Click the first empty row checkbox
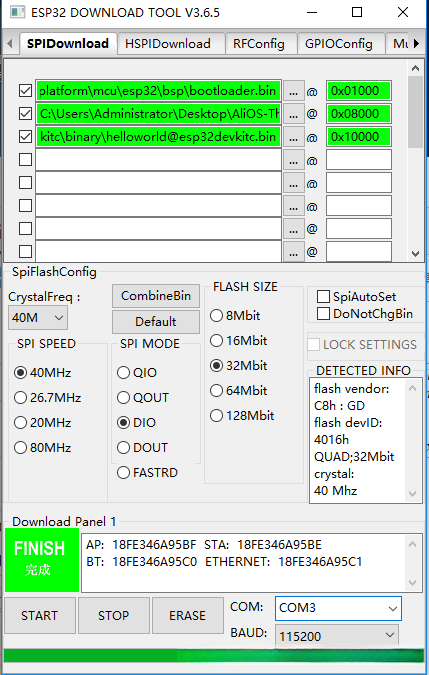This screenshot has width=429, height=675. pos(25,160)
